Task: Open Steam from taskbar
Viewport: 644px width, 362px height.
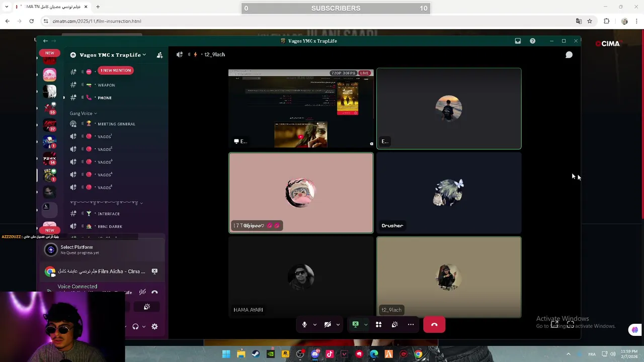Action: [256, 354]
